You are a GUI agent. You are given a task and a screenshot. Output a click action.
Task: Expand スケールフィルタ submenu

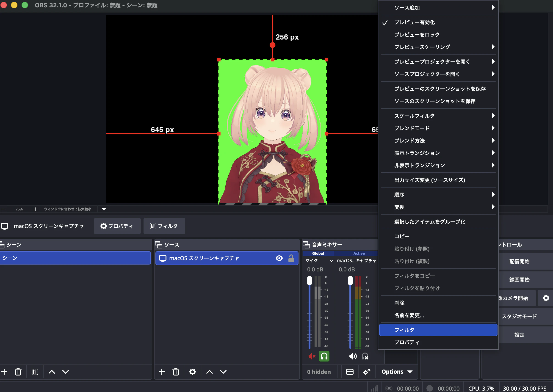[438, 116]
